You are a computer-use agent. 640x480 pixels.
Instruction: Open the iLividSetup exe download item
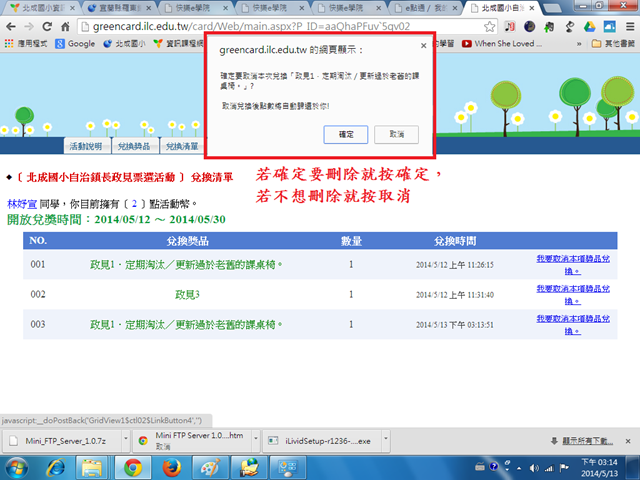320,439
